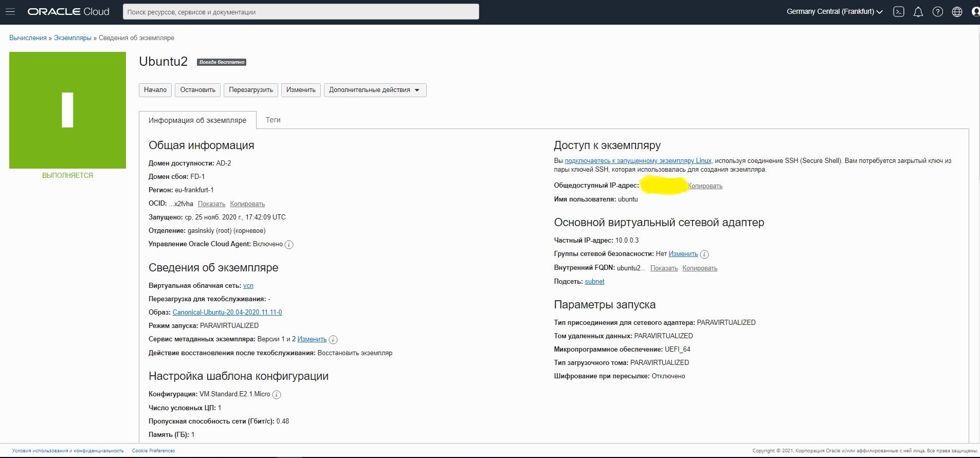Click info icon for instance metadata service

click(333, 340)
